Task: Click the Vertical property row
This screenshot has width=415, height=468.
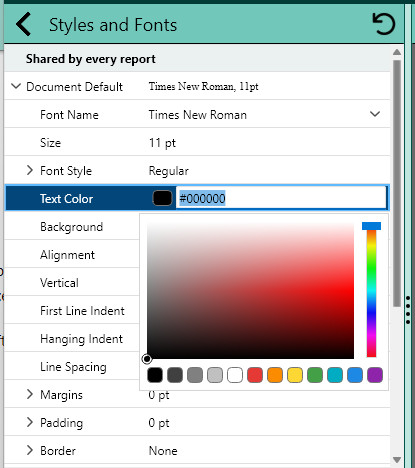Action: [72, 283]
